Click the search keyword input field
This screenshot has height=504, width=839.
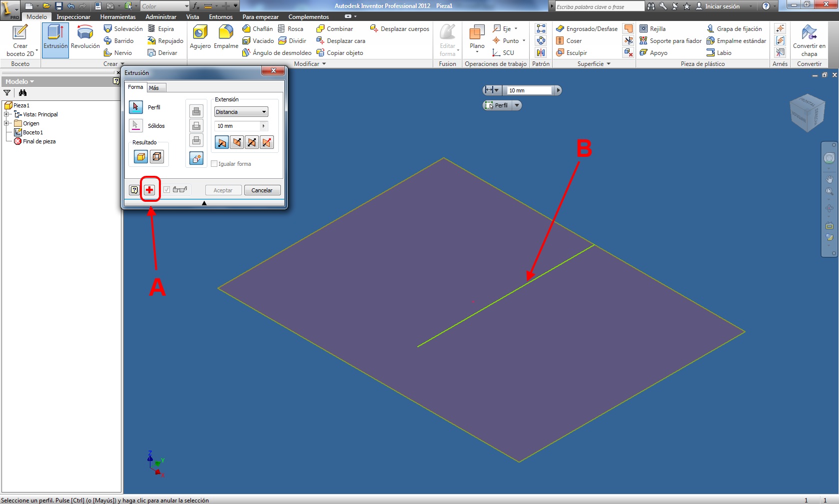pyautogui.click(x=600, y=6)
